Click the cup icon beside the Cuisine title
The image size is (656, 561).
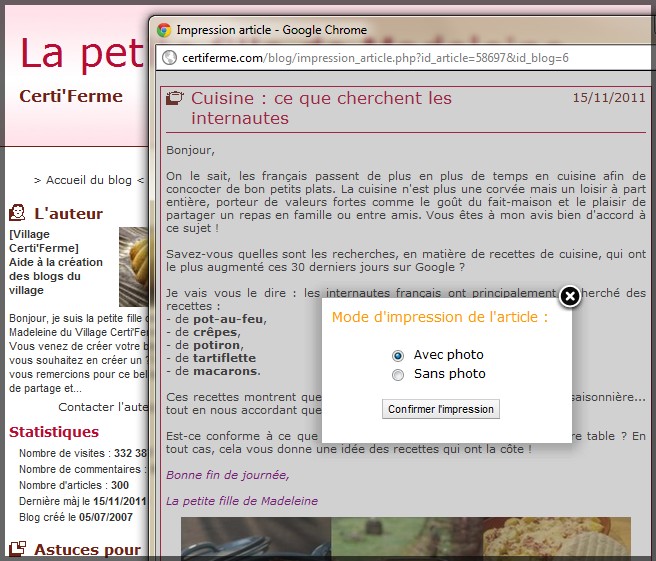click(175, 99)
